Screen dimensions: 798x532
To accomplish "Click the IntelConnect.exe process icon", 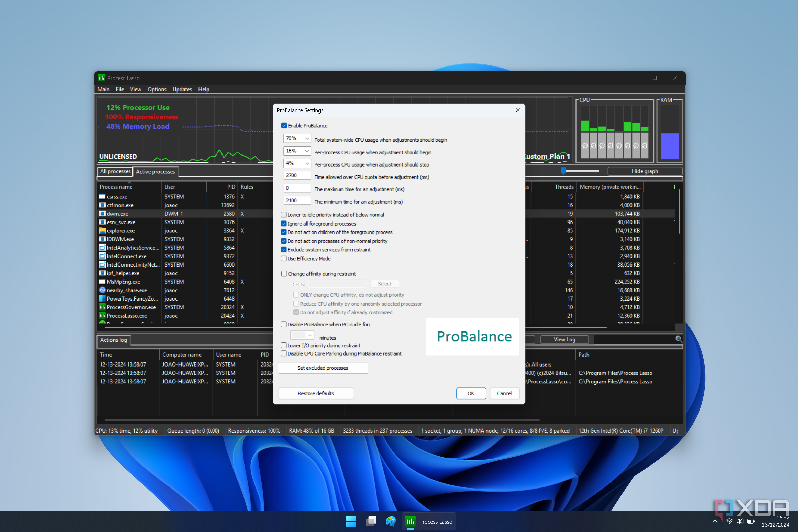I will point(102,256).
